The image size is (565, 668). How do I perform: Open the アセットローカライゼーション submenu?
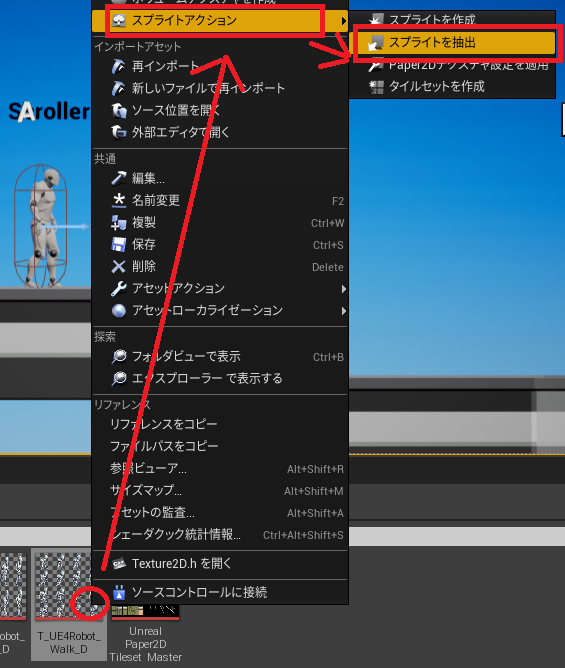220,311
